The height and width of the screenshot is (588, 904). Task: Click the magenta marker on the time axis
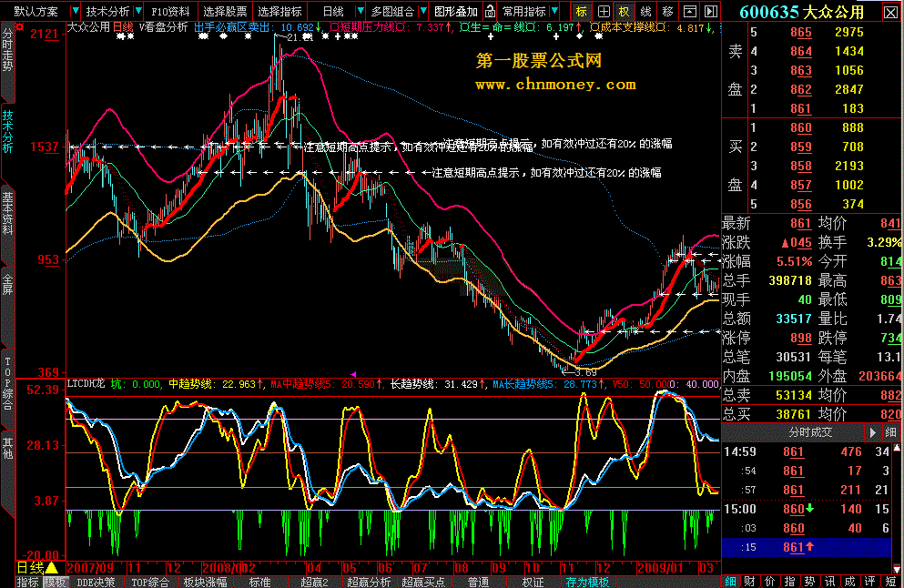(353, 374)
